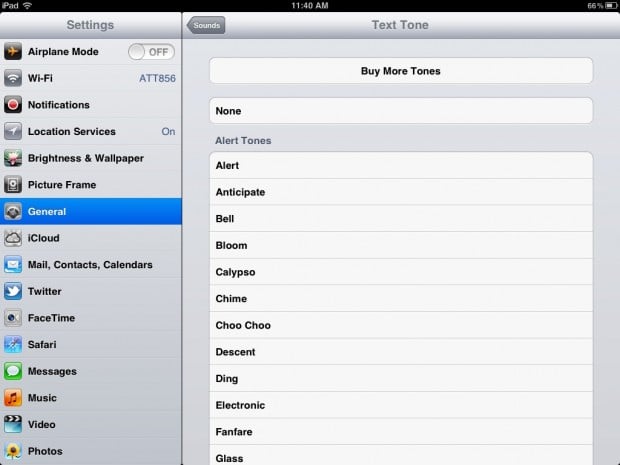Open the Notifications settings label
Viewport: 620px width, 465px height.
coord(59,105)
